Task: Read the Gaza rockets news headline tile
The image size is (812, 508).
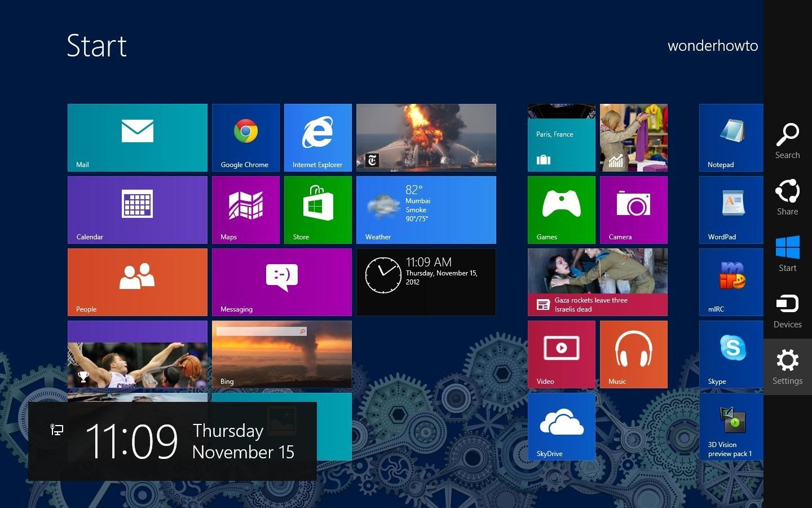Action: point(597,282)
